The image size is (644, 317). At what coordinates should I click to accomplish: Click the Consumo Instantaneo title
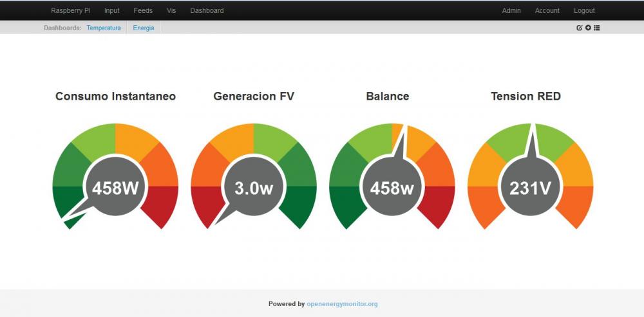115,96
